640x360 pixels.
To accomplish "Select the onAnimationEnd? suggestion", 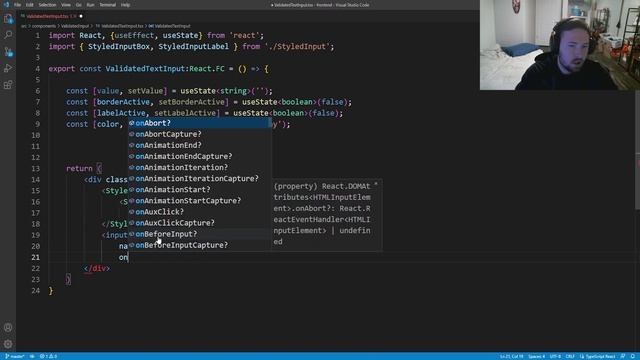I will point(200,145).
